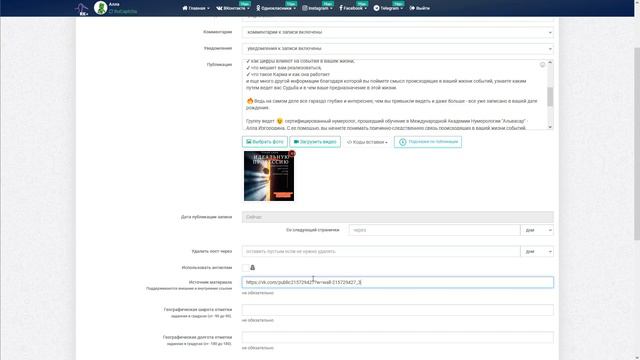Click the Источник материала URL field
Viewport: 640px width, 360px height.
point(398,282)
